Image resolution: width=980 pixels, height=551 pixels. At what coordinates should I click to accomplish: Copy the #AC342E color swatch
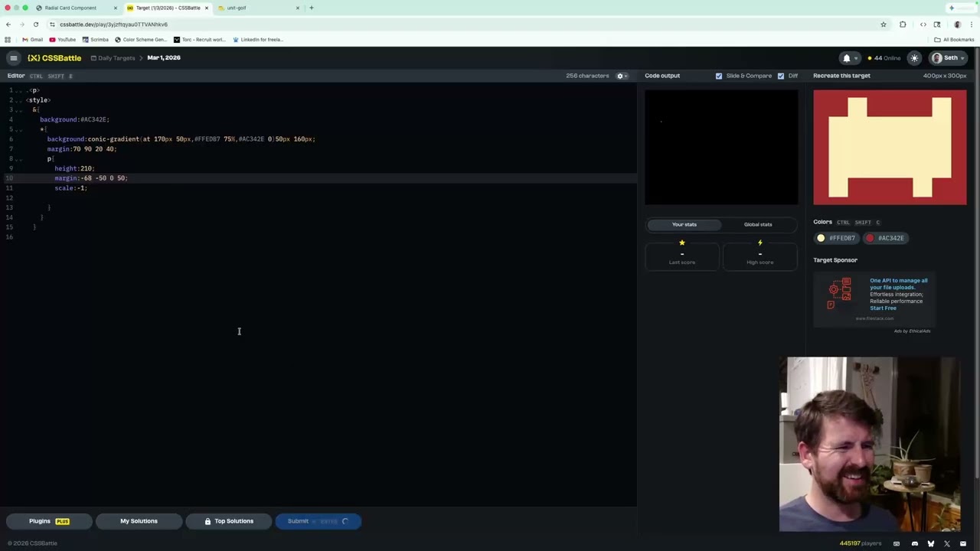[885, 238]
